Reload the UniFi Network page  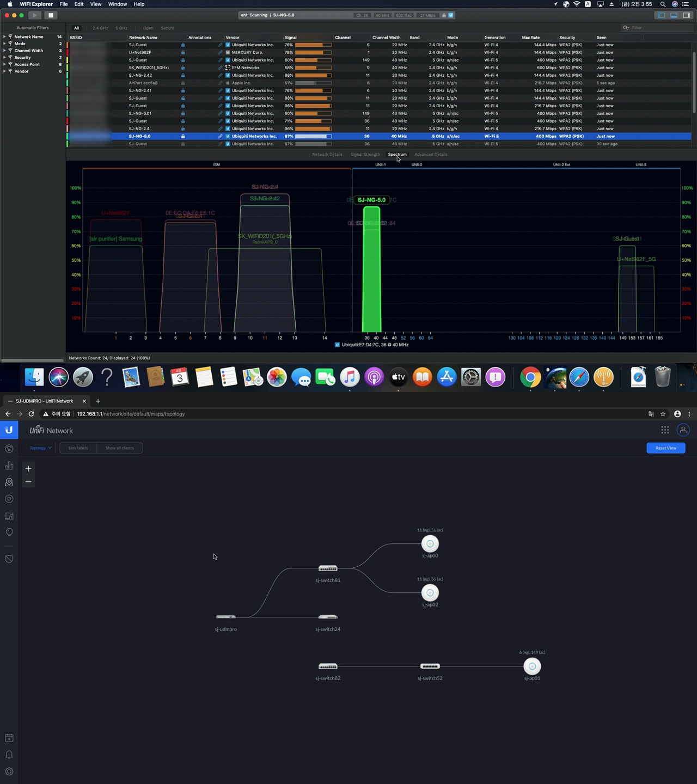click(x=31, y=414)
